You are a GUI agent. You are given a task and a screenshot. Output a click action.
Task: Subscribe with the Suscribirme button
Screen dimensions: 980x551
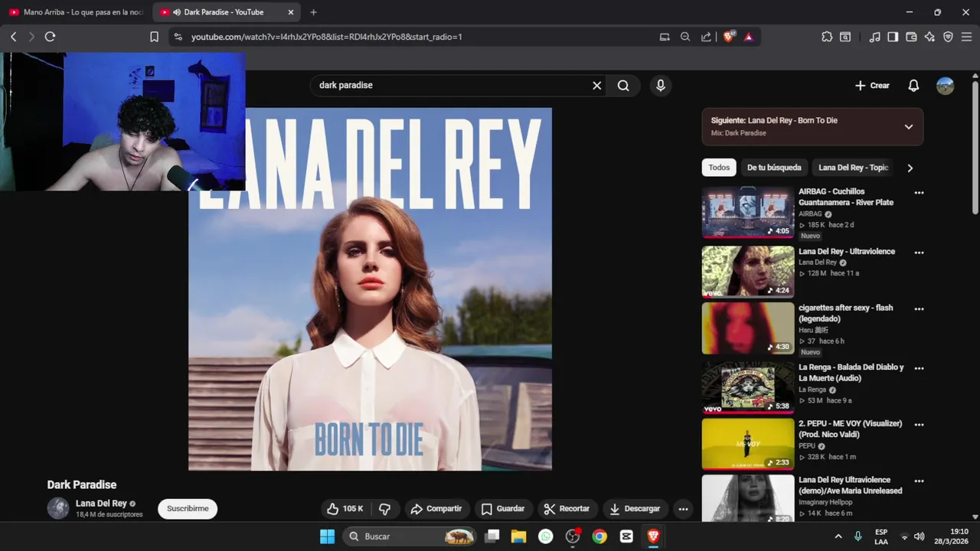pos(188,509)
